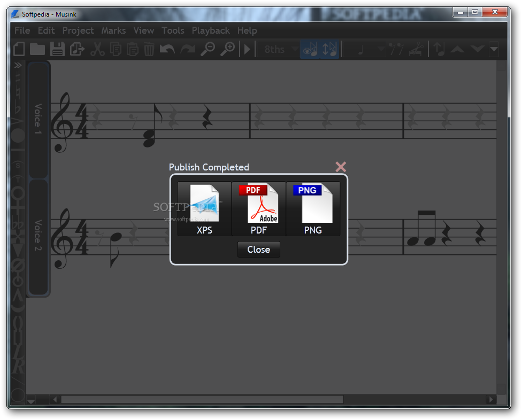Screen dimensions: 522x420
Task: Open the toolbar overflow dropdown arrow
Action: pyautogui.click(x=494, y=49)
